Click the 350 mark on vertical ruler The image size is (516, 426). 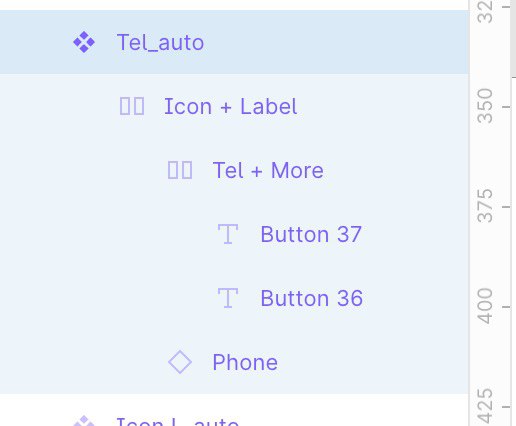[484, 106]
